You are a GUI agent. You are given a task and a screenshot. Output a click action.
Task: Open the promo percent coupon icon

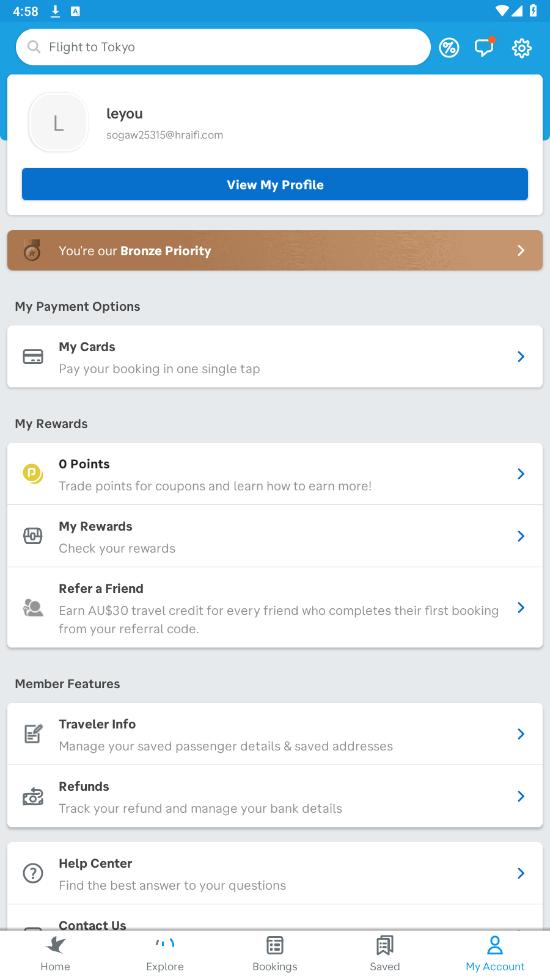click(448, 47)
